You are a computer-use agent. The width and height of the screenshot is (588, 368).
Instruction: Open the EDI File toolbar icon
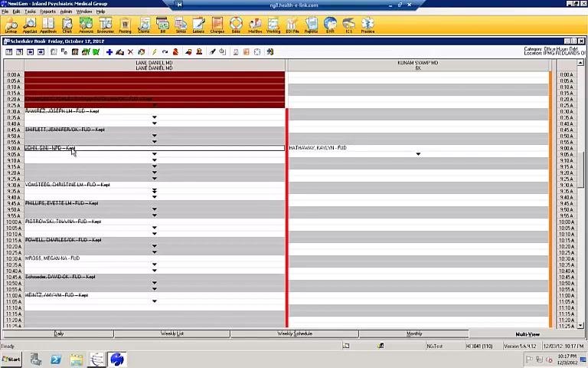pos(292,25)
